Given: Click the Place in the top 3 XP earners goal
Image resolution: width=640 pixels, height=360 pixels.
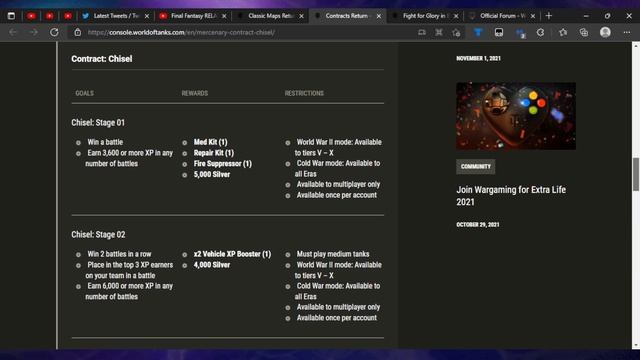Looking at the screenshot, I should 129,270.
